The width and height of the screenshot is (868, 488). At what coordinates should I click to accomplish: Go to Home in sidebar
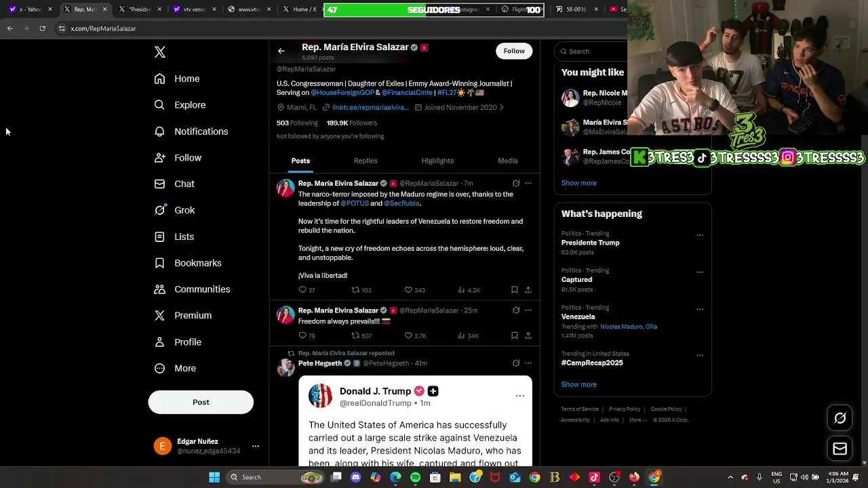coord(177,79)
